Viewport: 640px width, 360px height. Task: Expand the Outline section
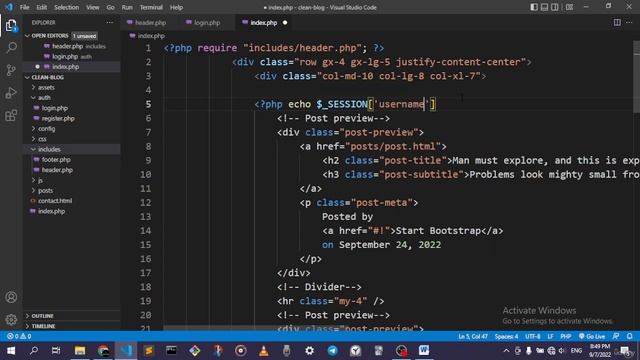point(71,316)
